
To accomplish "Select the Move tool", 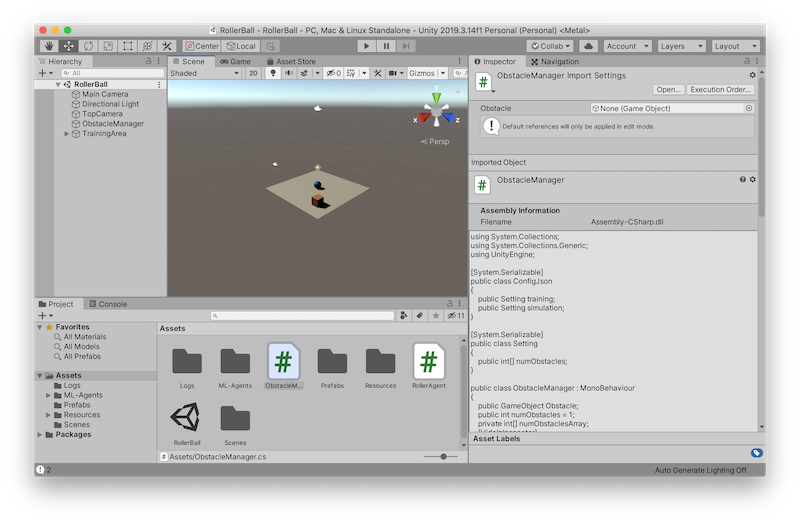I will [68, 46].
